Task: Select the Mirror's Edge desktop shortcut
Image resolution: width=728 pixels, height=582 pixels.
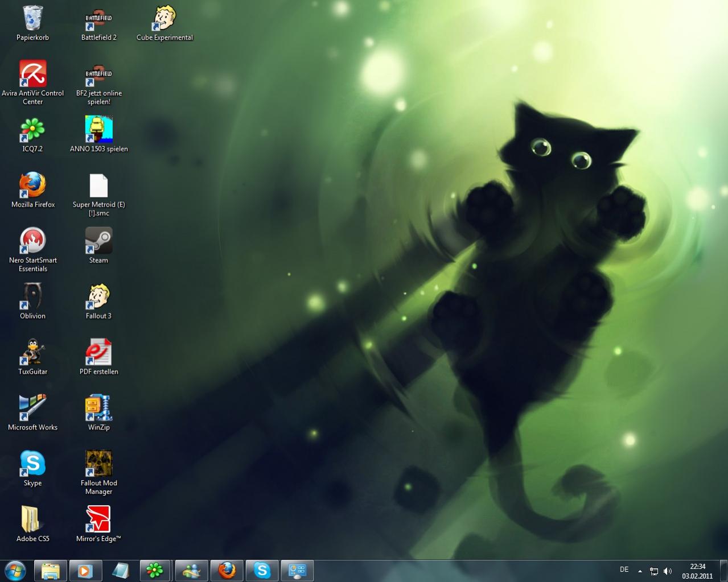Action: pyautogui.click(x=98, y=525)
